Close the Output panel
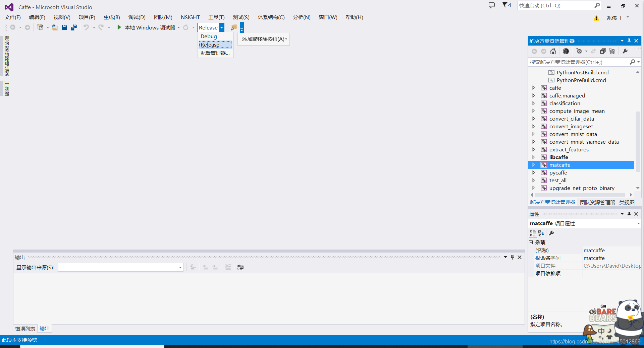Viewport: 644px width, 348px height. point(520,257)
